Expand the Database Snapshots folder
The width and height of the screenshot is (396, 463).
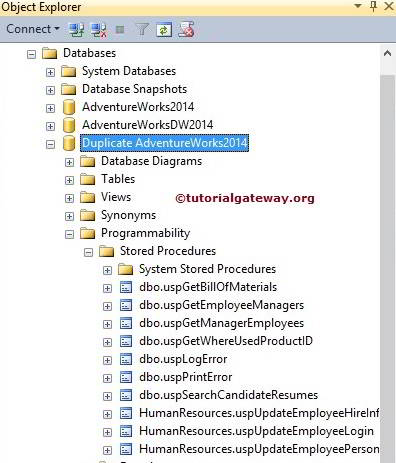point(50,90)
